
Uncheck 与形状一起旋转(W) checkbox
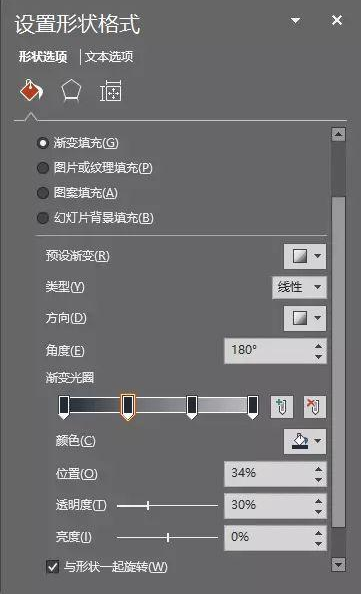click(53, 567)
